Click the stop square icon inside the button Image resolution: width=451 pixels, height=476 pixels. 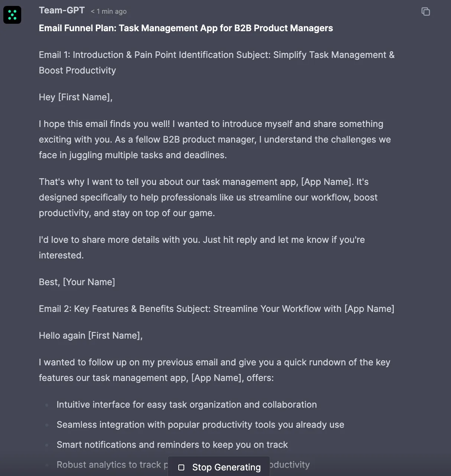pos(182,467)
